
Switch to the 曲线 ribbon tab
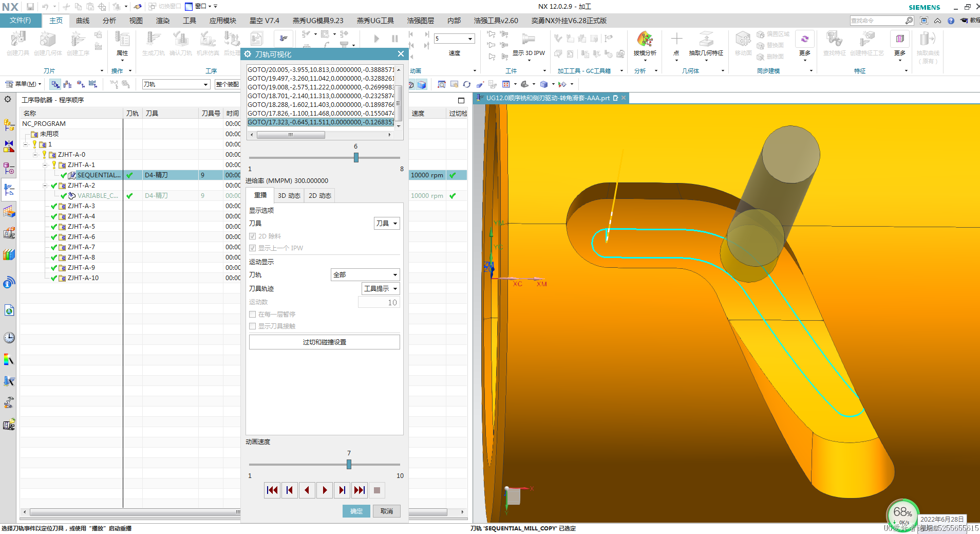coord(83,21)
